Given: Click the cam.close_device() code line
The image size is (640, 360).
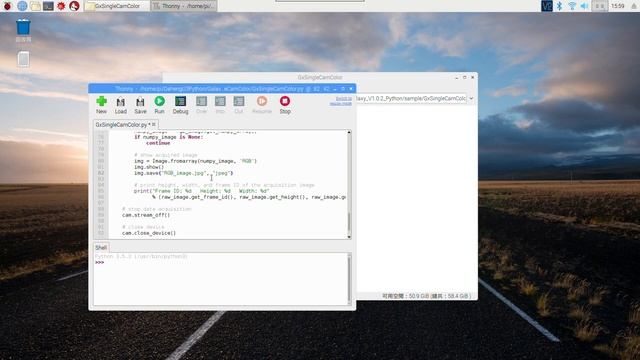Looking at the screenshot, I should (x=149, y=233).
